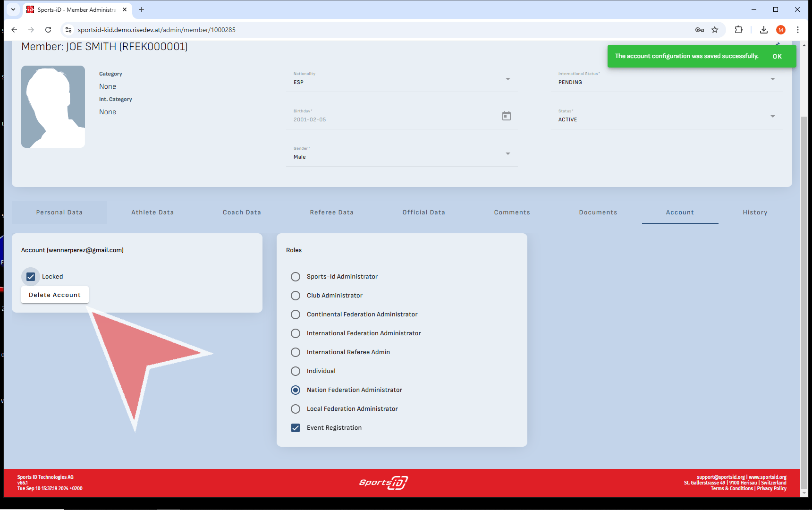Viewport: 812px width, 510px height.
Task: Click the password key icon
Action: 700,30
